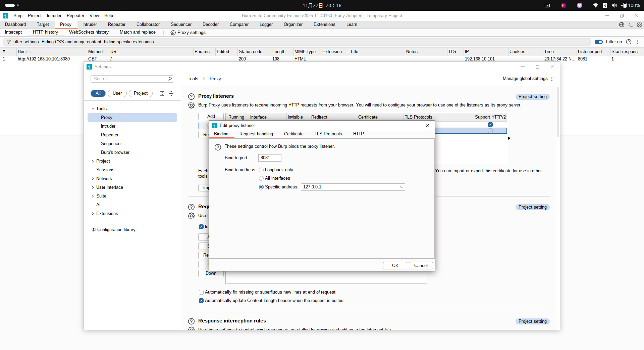The image size is (644, 350).
Task: Click expand all settings tree icon
Action: click(x=162, y=93)
